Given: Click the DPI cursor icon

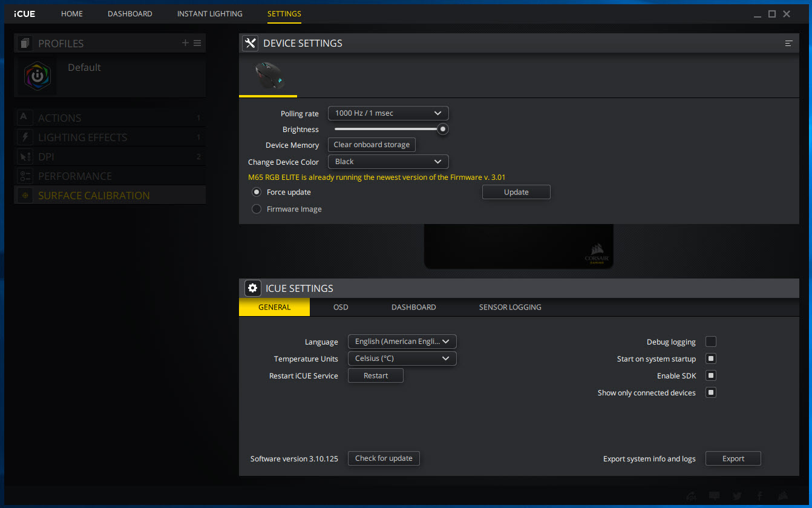Looking at the screenshot, I should (25, 156).
